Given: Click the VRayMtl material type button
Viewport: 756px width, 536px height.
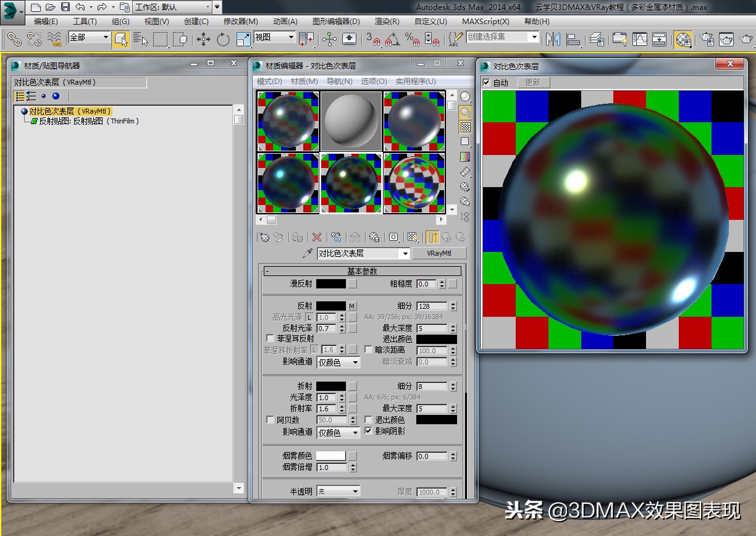Looking at the screenshot, I should click(439, 253).
